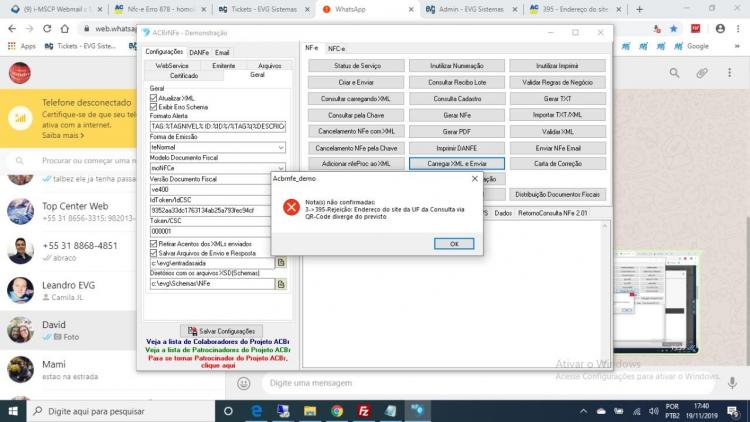Open Patrocinadores do Projeto ACBr link
Viewport: 750px width, 422px height.
(218, 350)
